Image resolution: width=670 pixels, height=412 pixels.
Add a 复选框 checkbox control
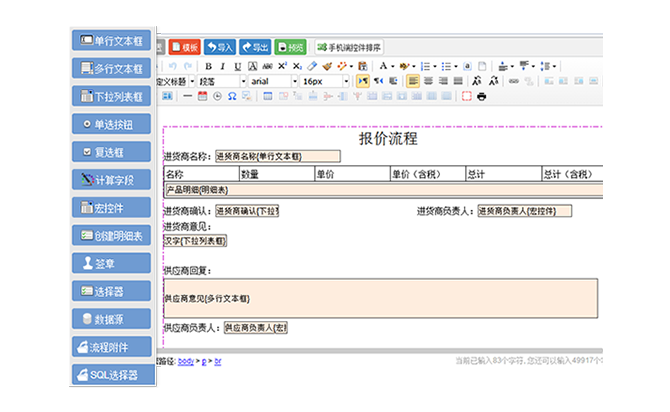click(x=112, y=153)
